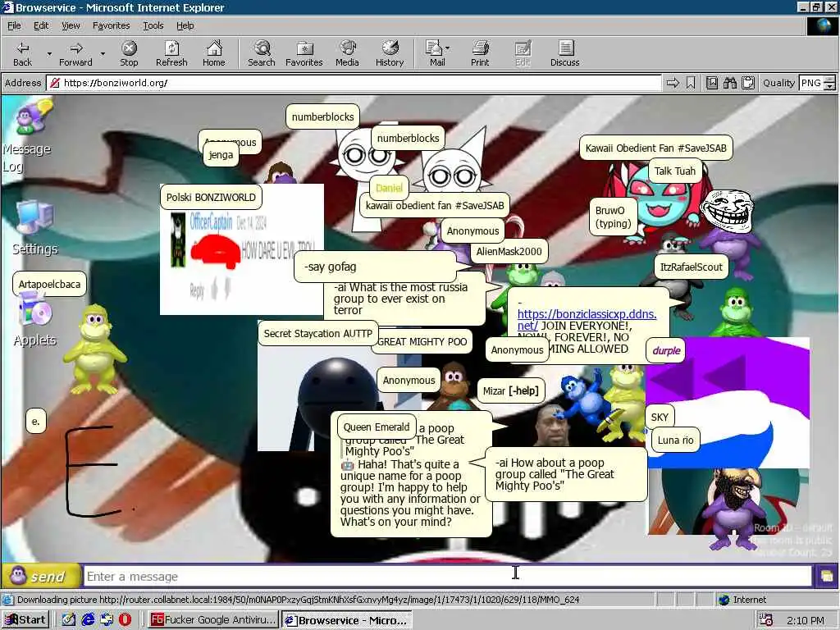
Task: Click the 'Artapoelcbaca' name tag
Action: coord(49,284)
